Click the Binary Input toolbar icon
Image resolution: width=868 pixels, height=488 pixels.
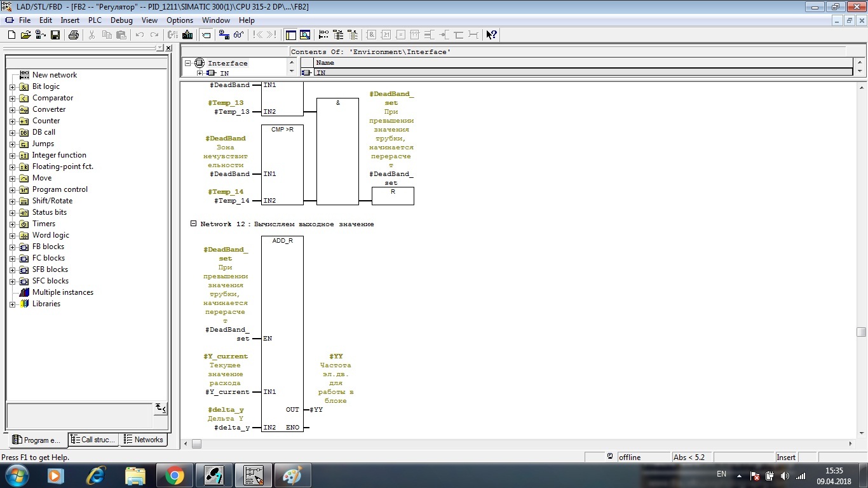point(429,35)
